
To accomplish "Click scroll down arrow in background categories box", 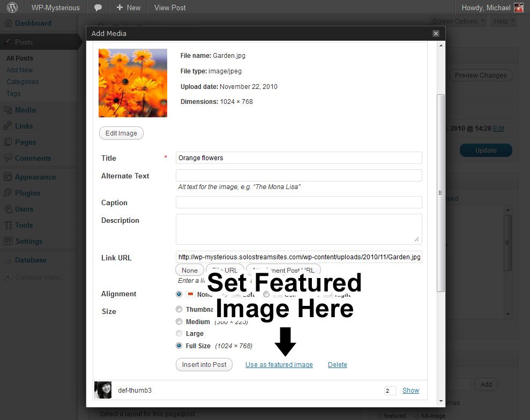I will [x=507, y=314].
